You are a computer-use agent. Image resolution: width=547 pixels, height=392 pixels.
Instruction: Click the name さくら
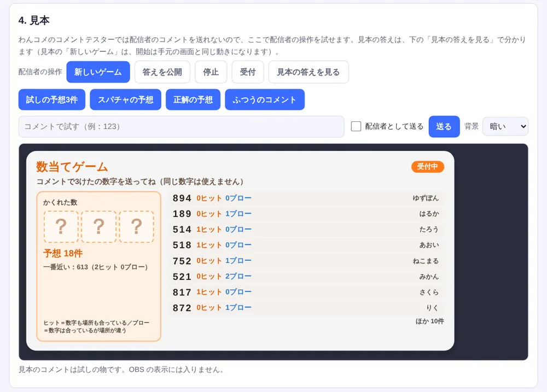429,292
